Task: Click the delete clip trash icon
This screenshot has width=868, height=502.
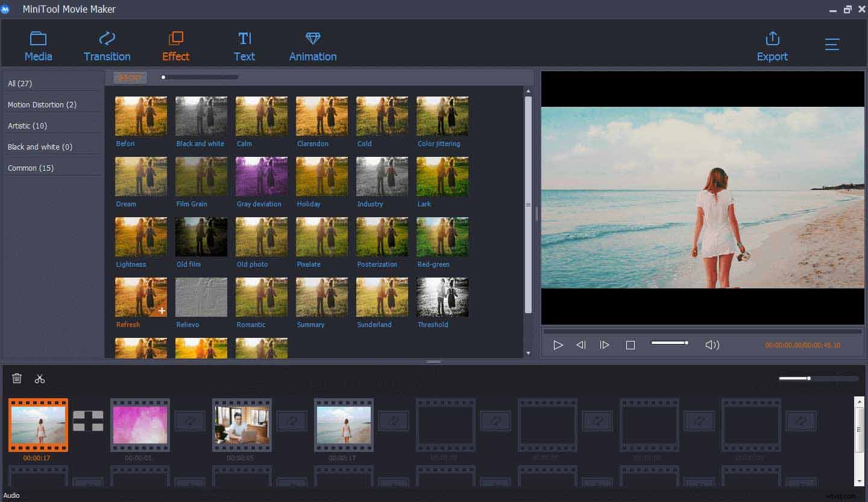Action: click(17, 378)
